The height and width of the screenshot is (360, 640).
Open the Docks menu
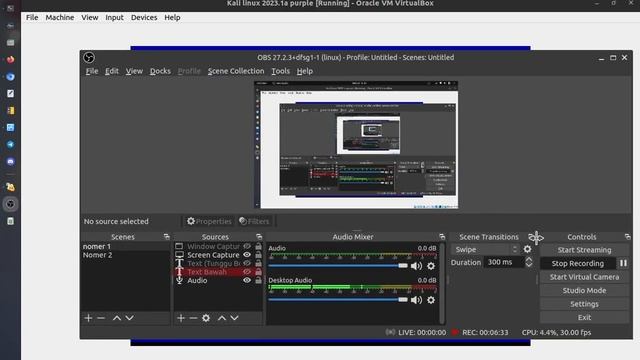(160, 71)
